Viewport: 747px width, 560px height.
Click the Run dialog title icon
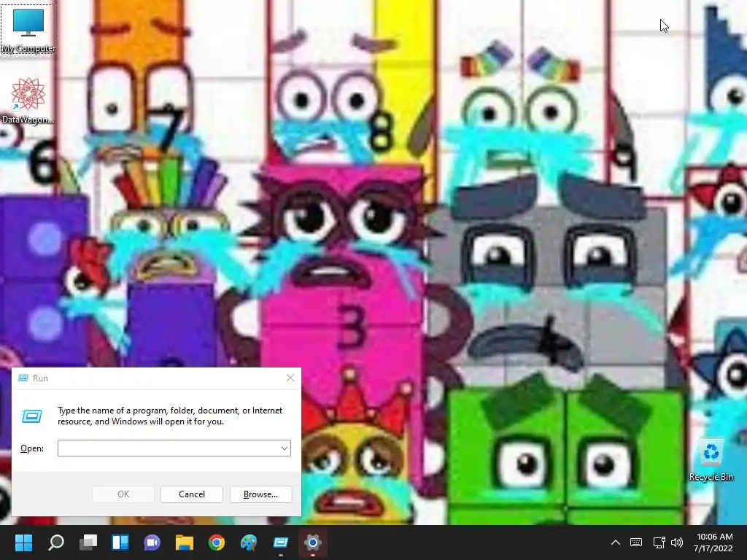tap(23, 378)
